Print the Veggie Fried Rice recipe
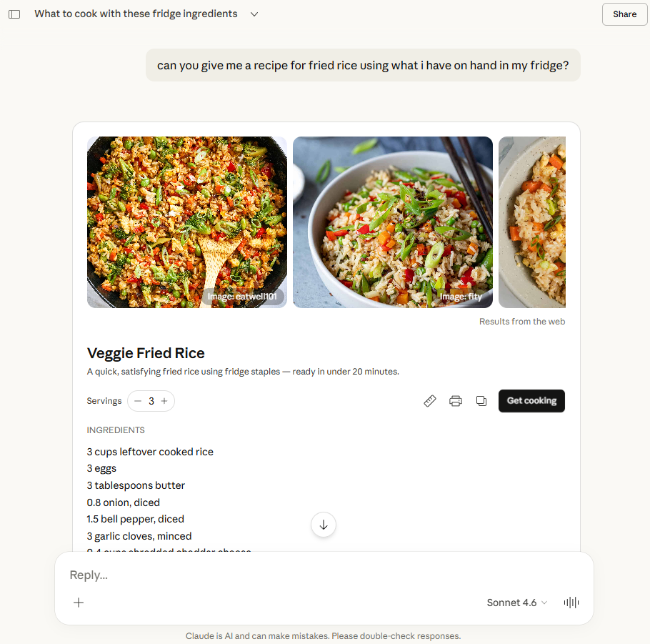Screen dimensions: 650x644 [x=455, y=401]
